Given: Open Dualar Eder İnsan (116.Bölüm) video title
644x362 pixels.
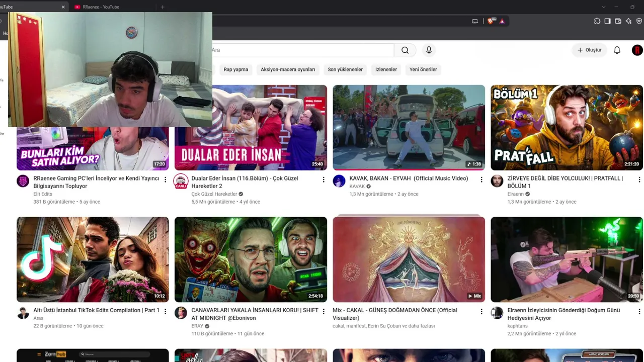Looking at the screenshot, I should [245, 182].
